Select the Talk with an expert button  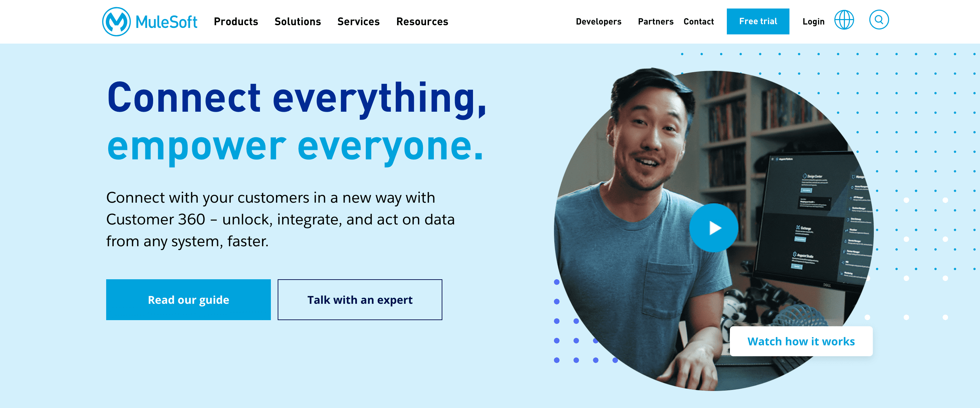point(360,300)
